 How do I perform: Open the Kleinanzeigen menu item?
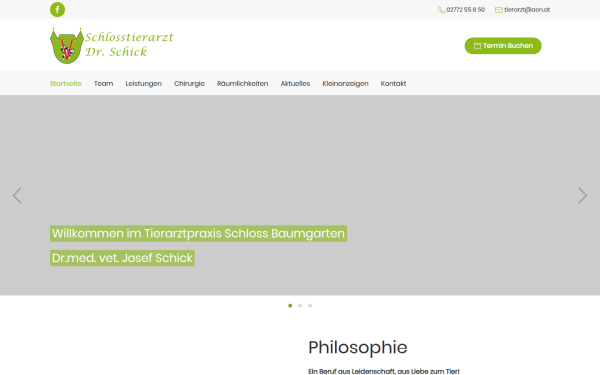point(345,83)
